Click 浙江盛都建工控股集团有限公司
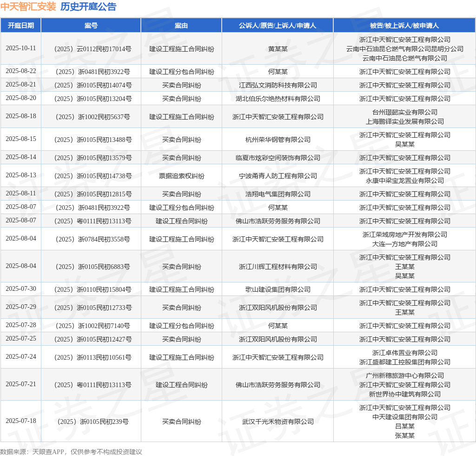Viewport: 476px width, 456px height. (x=405, y=362)
